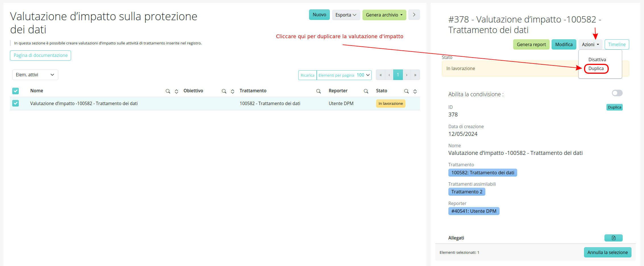644x266 pixels.
Task: Go to first page of results
Action: pyautogui.click(x=380, y=75)
